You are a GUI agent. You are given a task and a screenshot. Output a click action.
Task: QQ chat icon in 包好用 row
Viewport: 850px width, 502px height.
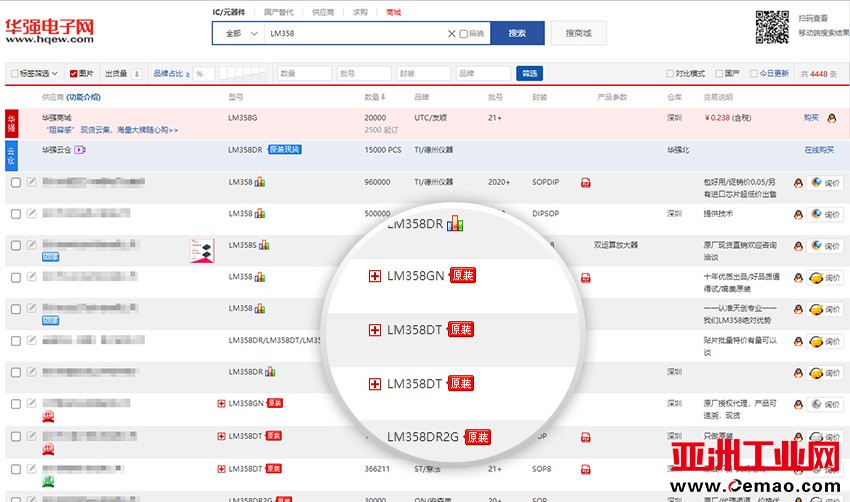(798, 183)
